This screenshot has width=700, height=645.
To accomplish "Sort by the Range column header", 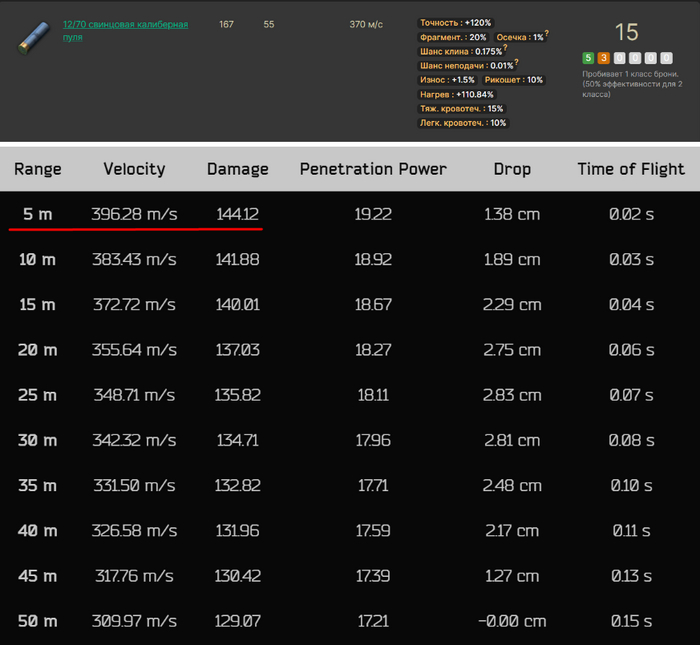I will coord(38,169).
